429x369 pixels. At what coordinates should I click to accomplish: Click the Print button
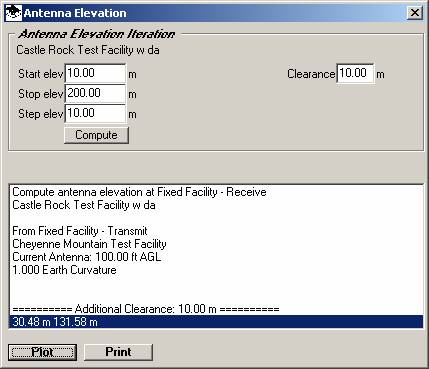click(118, 352)
